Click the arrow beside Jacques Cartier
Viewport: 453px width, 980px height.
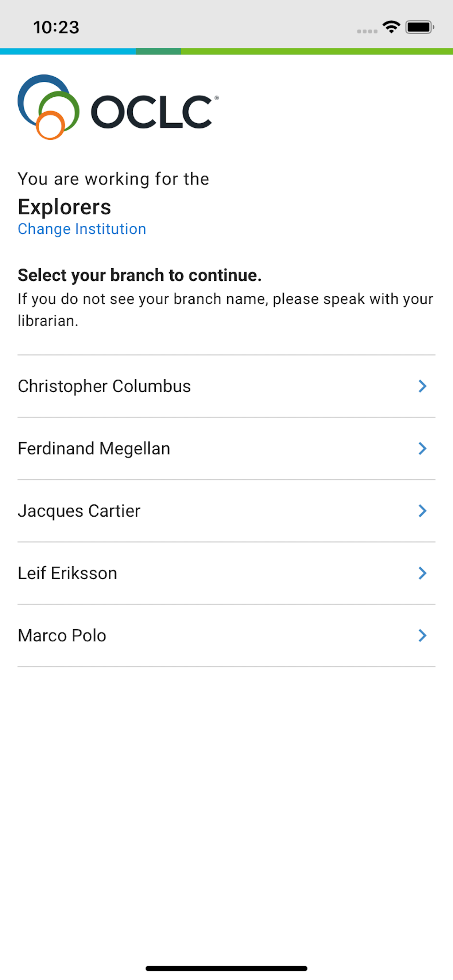422,511
